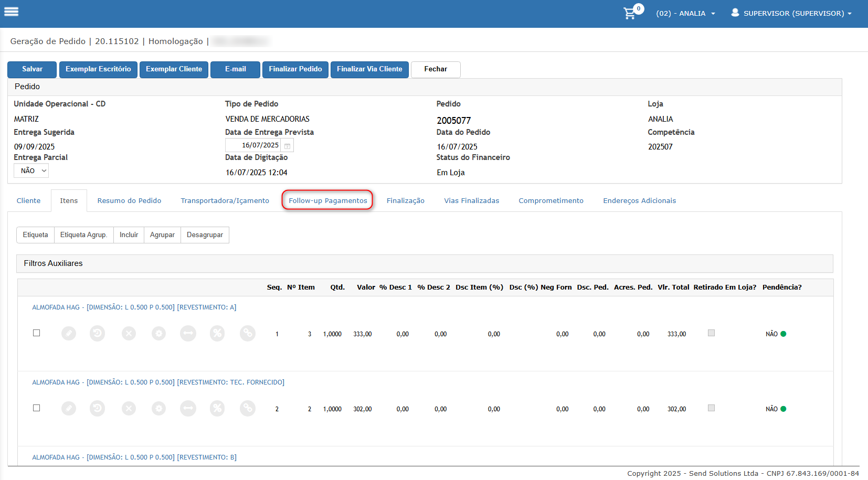This screenshot has height=480, width=868.
Task: Toggle Retirado Em Loja checkbox for item 1
Action: tap(712, 333)
